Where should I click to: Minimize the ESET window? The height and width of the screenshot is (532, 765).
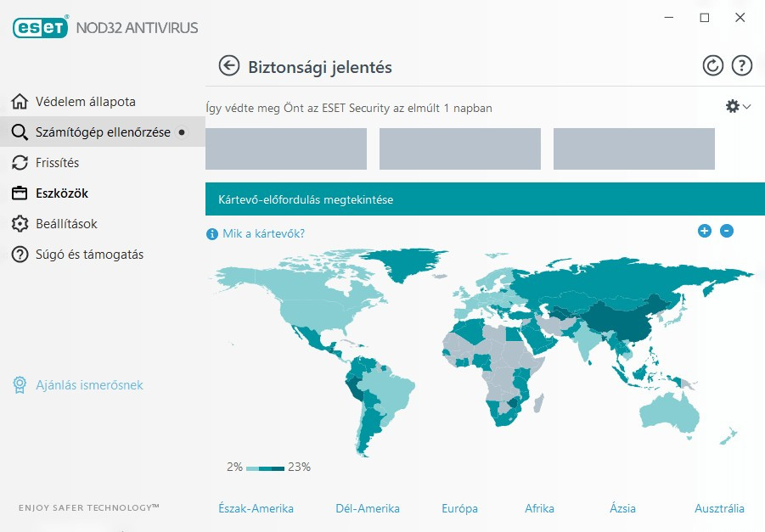point(669,18)
